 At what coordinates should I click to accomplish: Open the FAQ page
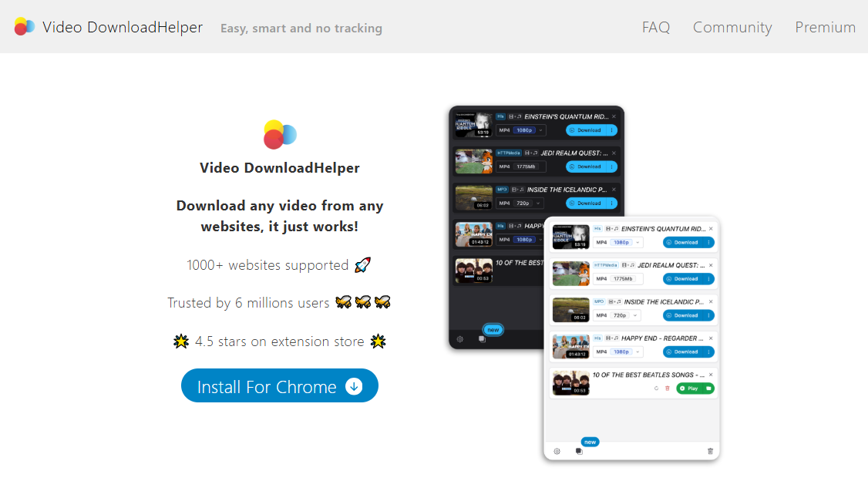(x=655, y=27)
